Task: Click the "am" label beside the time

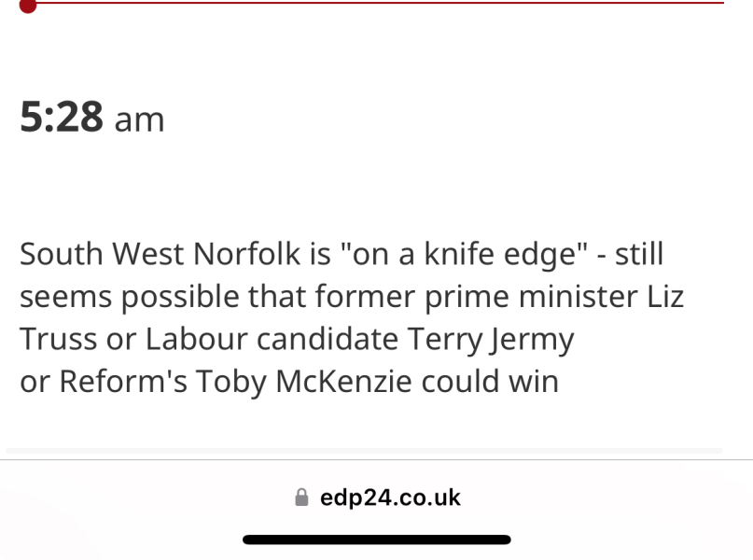Action: point(140,120)
